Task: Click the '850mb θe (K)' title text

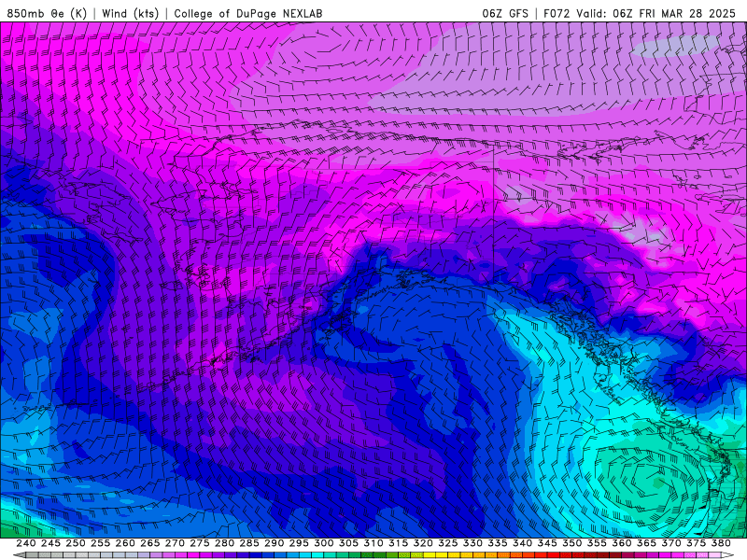Action: tap(47, 13)
